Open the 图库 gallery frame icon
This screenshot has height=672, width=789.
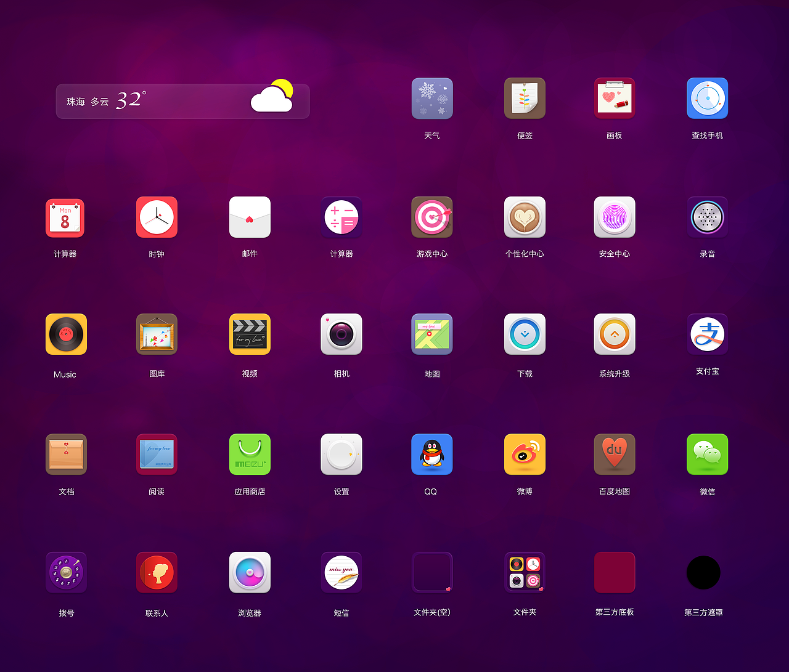[157, 334]
